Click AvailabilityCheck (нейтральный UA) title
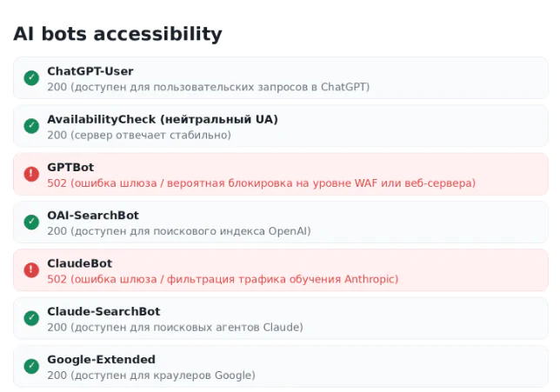This screenshot has height=392, width=560. pyautogui.click(x=163, y=119)
